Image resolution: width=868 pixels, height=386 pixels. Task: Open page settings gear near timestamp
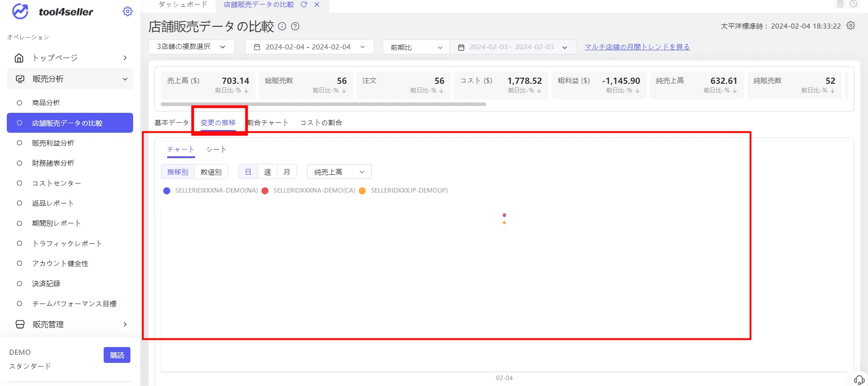click(x=851, y=25)
